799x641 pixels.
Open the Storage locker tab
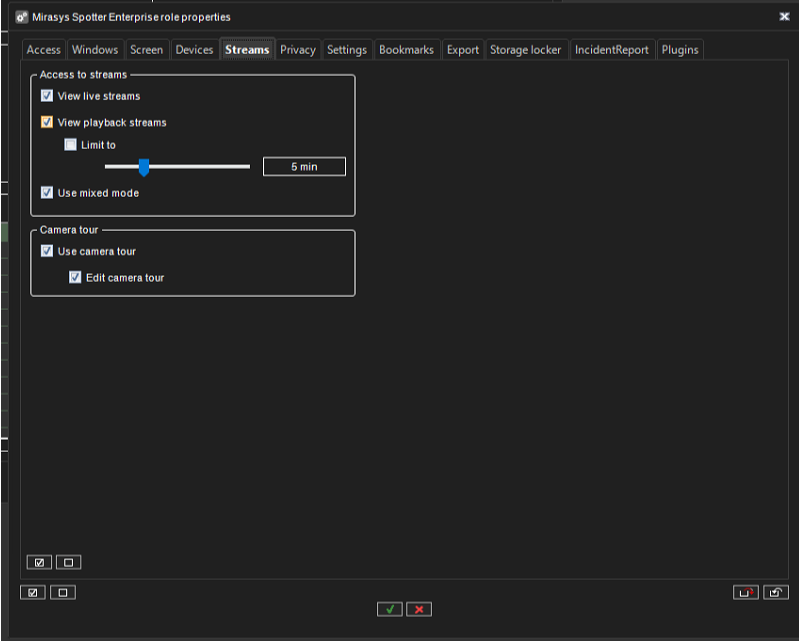(x=525, y=50)
